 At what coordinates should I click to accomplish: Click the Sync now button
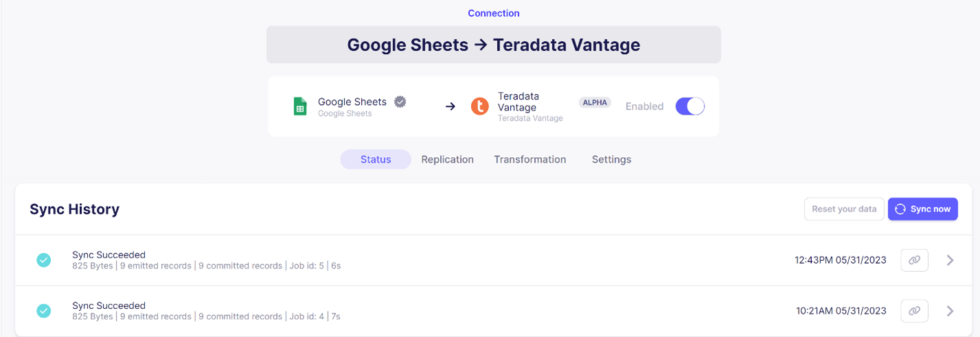click(x=923, y=209)
